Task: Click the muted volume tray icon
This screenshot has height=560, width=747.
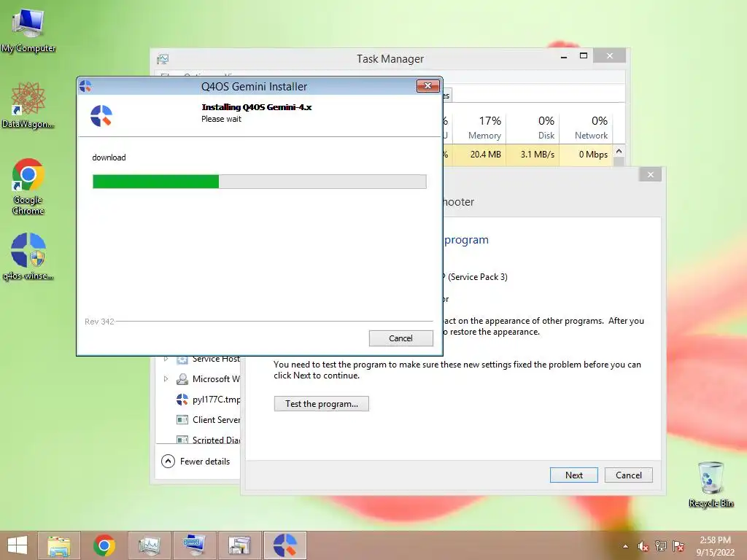Action: (643, 546)
